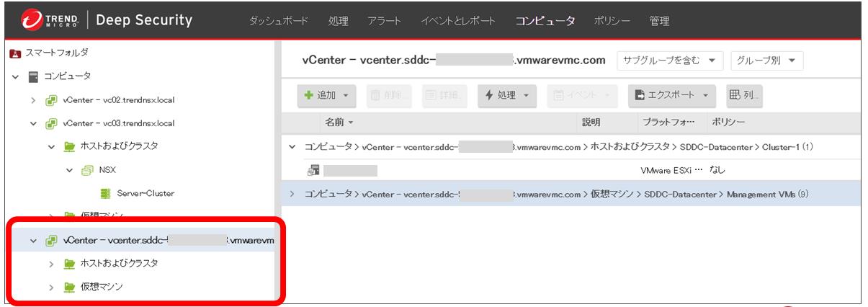
Task: Collapse the NSX datacenter node
Action: click(71, 170)
